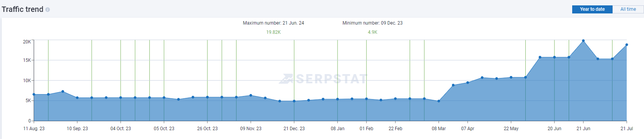Select the peak data point at 21 Jun
644x139 pixels.
pos(583,41)
